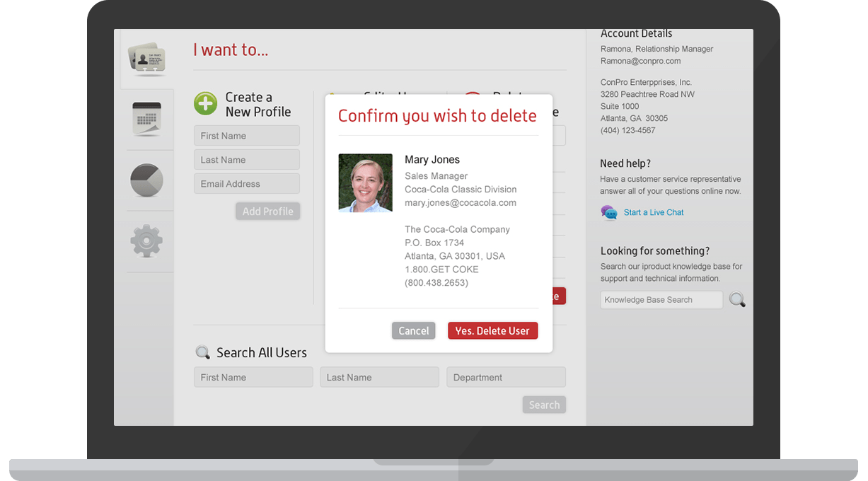Click the Search All Users heading

tap(262, 352)
